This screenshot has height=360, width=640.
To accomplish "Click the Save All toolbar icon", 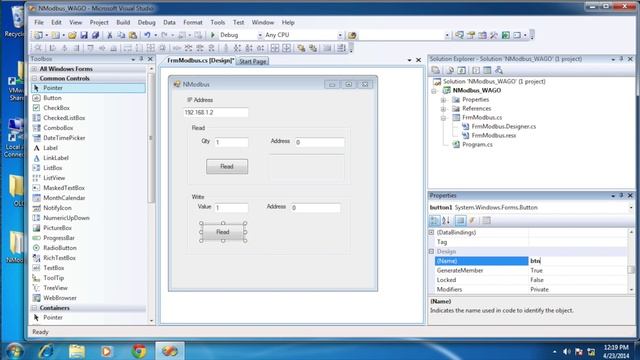I will click(96, 36).
